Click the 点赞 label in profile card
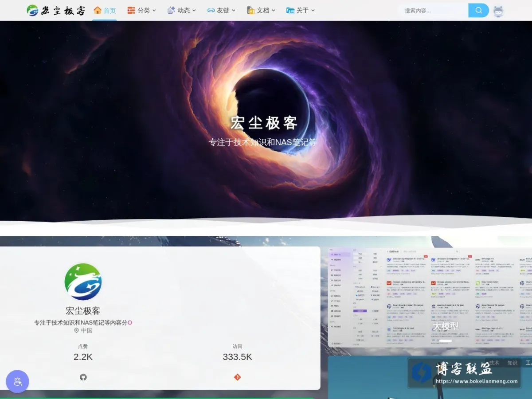Image resolution: width=532 pixels, height=399 pixels. pos(83,346)
